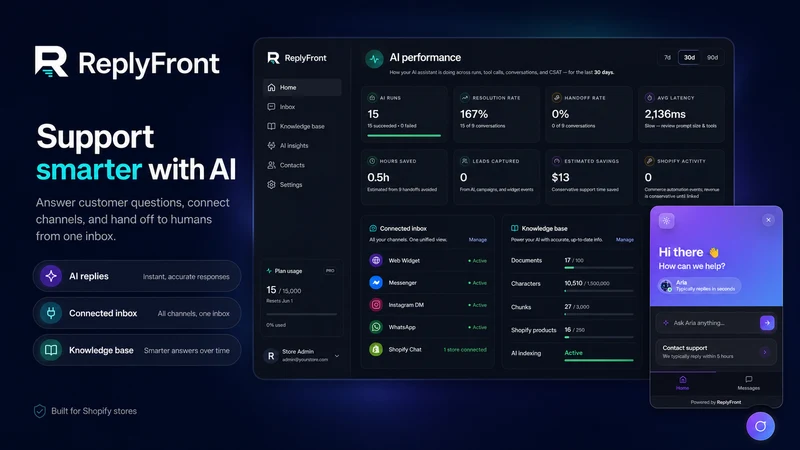Close the chat widget popup
The image size is (800, 450).
[768, 220]
